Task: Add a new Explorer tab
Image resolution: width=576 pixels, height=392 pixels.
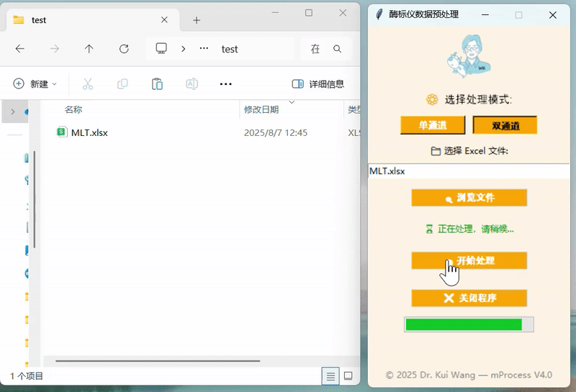Action: pyautogui.click(x=197, y=20)
